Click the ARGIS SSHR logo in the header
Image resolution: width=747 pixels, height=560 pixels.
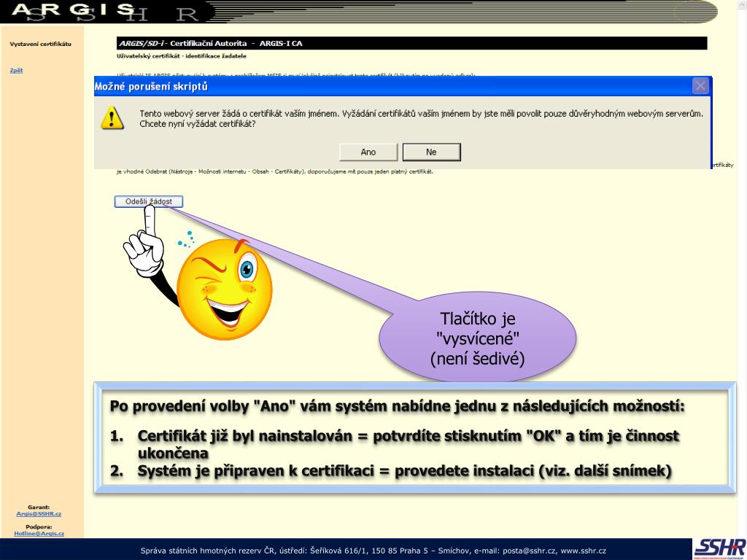point(105,12)
